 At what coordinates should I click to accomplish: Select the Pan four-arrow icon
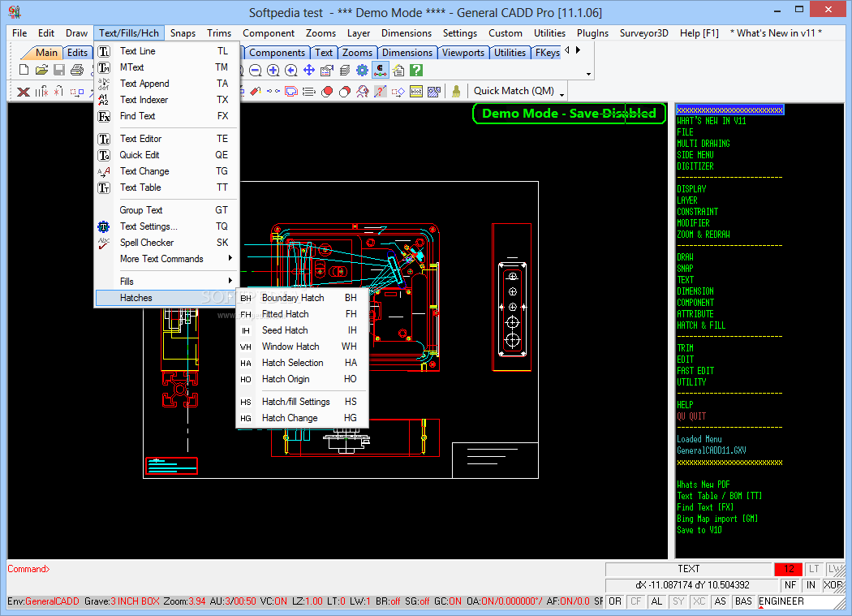[x=309, y=70]
